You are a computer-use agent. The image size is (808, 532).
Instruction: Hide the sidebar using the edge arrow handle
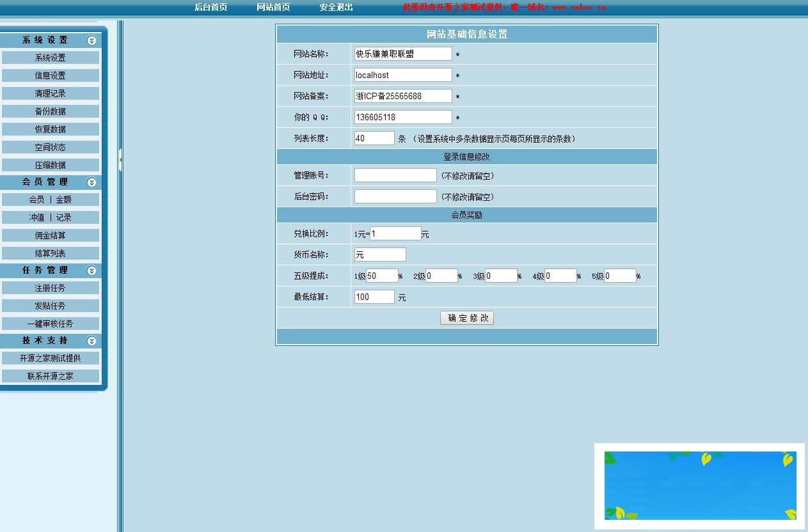click(x=119, y=160)
